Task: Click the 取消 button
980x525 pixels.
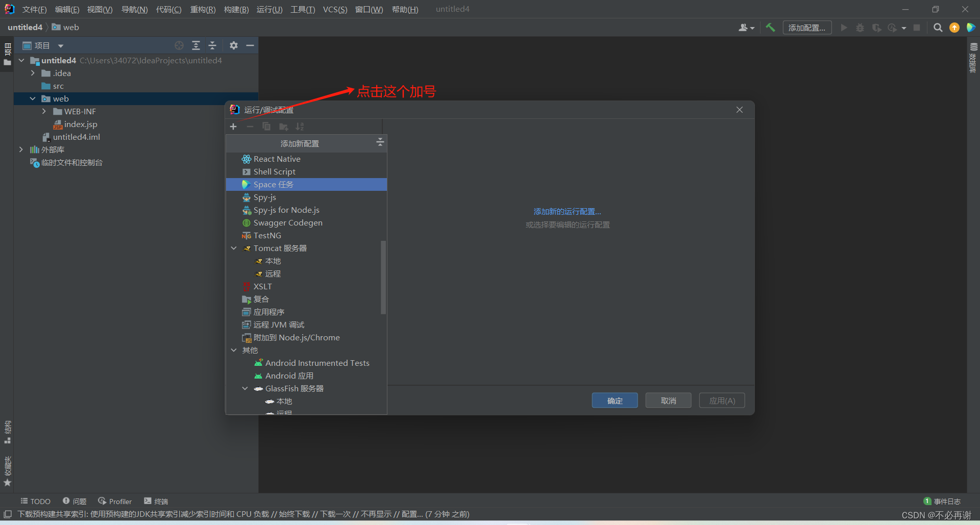Action: pyautogui.click(x=668, y=401)
